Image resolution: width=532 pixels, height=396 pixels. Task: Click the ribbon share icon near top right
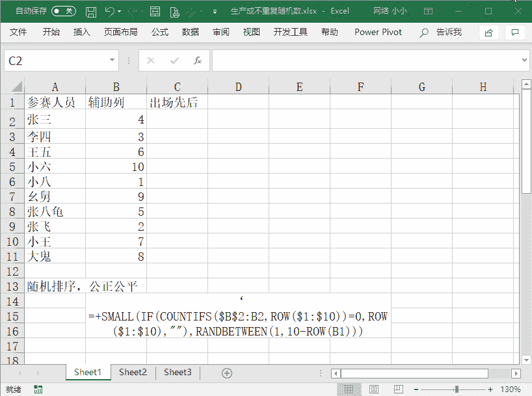(488, 31)
